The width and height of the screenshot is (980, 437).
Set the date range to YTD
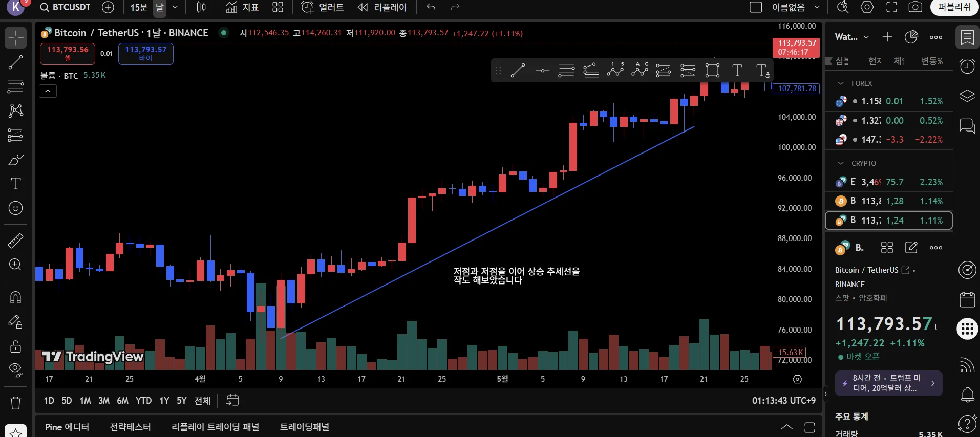click(x=143, y=401)
